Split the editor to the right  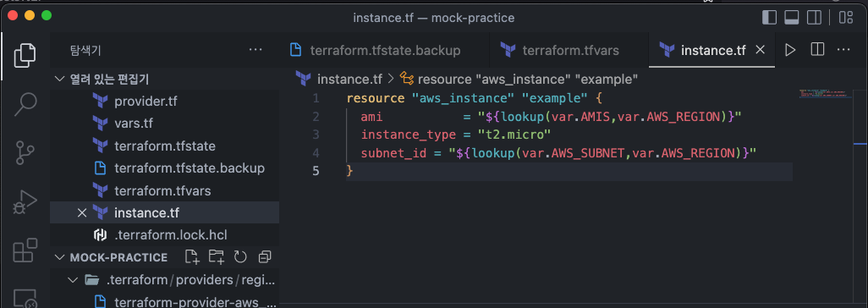817,50
